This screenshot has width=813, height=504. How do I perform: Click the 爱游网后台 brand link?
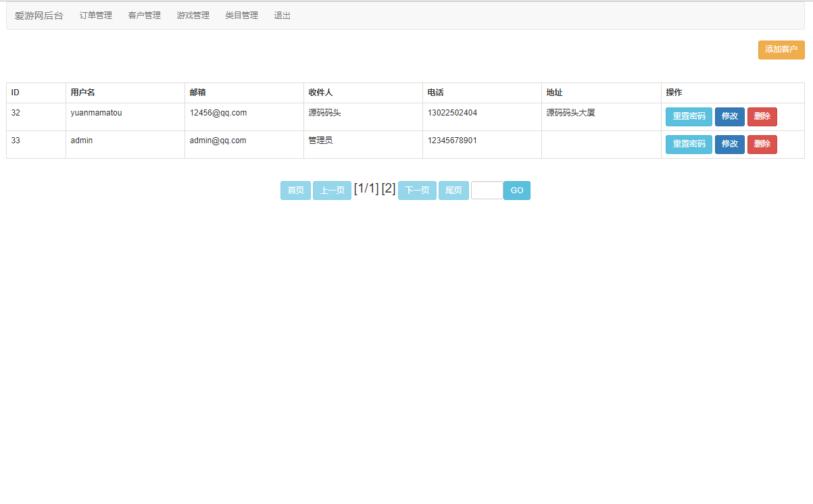click(x=39, y=16)
